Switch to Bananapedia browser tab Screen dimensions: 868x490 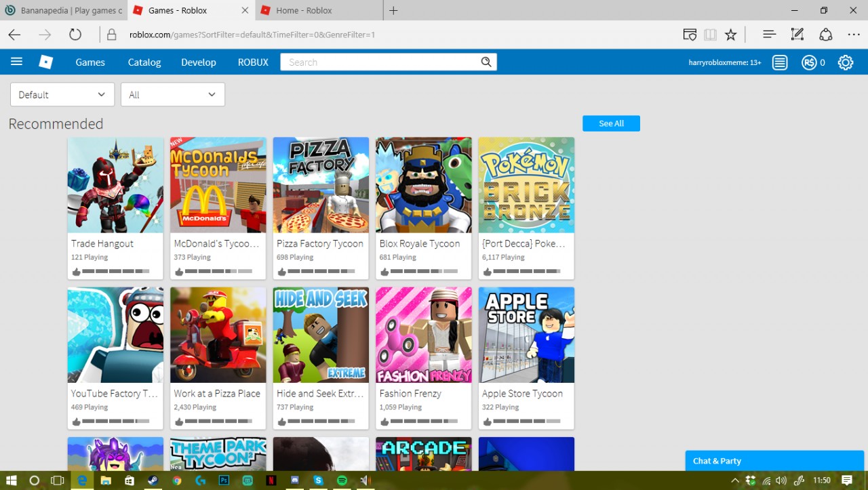click(x=64, y=10)
